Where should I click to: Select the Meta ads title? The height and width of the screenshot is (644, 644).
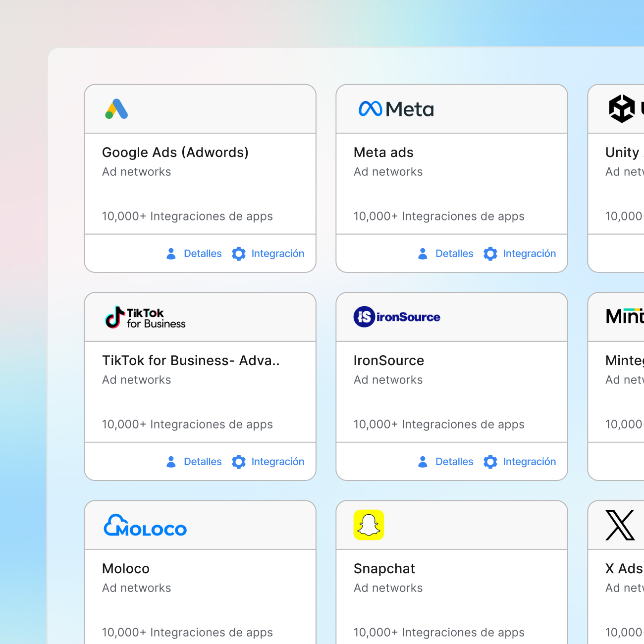(383, 153)
